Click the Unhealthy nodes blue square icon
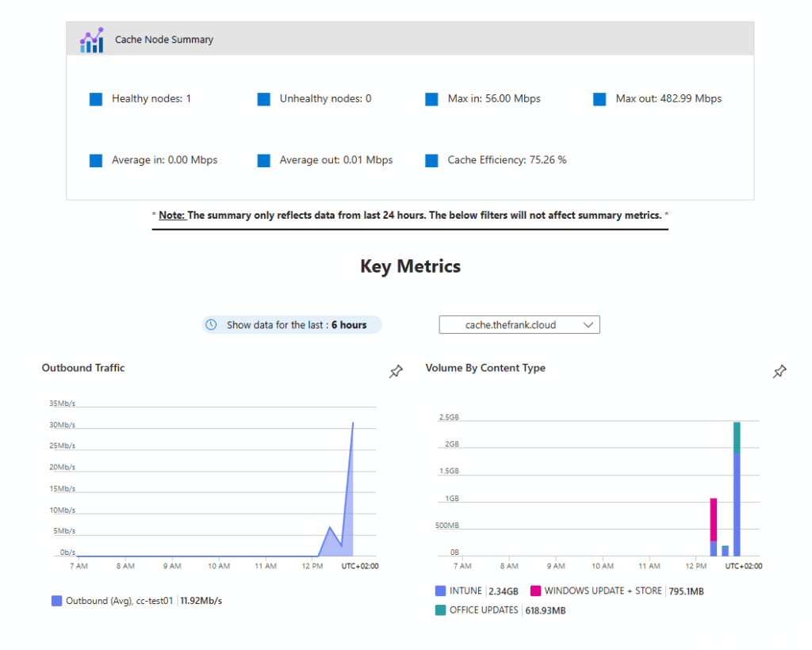 [x=264, y=99]
